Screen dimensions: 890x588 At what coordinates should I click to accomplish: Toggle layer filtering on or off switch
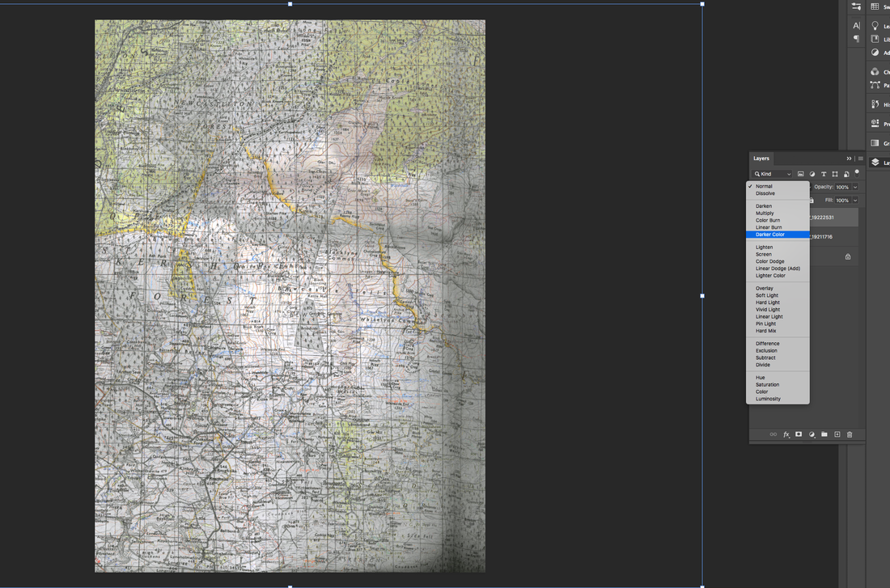point(857,172)
